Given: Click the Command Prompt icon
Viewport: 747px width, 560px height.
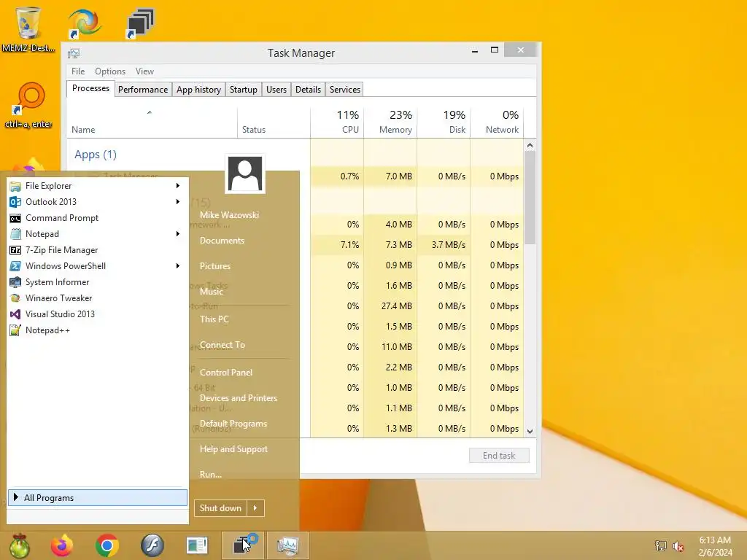Looking at the screenshot, I should click(15, 218).
